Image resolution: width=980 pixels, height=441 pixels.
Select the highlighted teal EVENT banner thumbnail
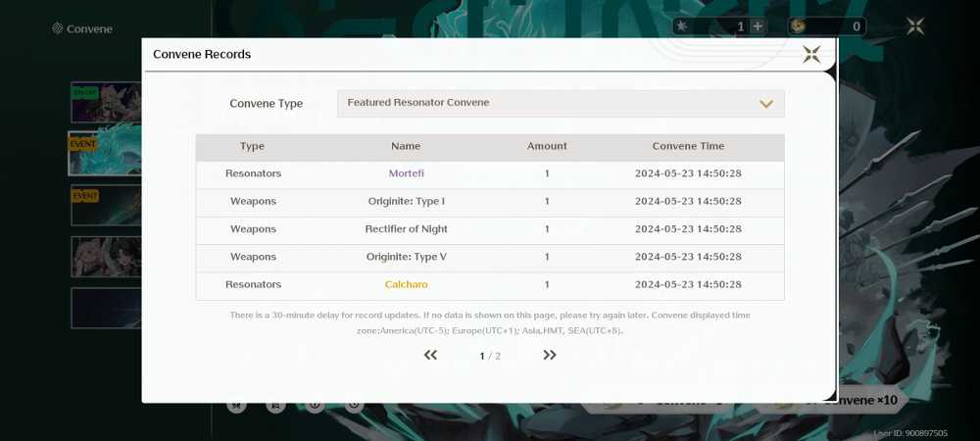click(105, 154)
